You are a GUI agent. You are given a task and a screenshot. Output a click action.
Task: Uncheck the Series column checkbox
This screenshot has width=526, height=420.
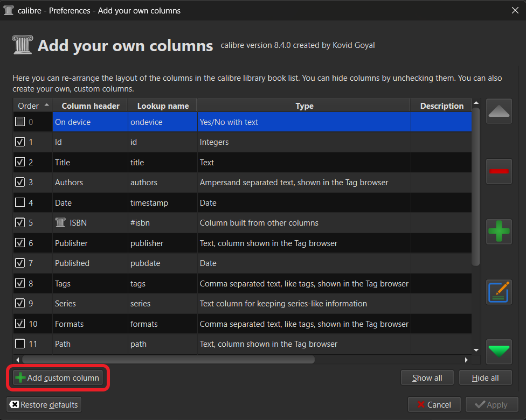click(20, 303)
